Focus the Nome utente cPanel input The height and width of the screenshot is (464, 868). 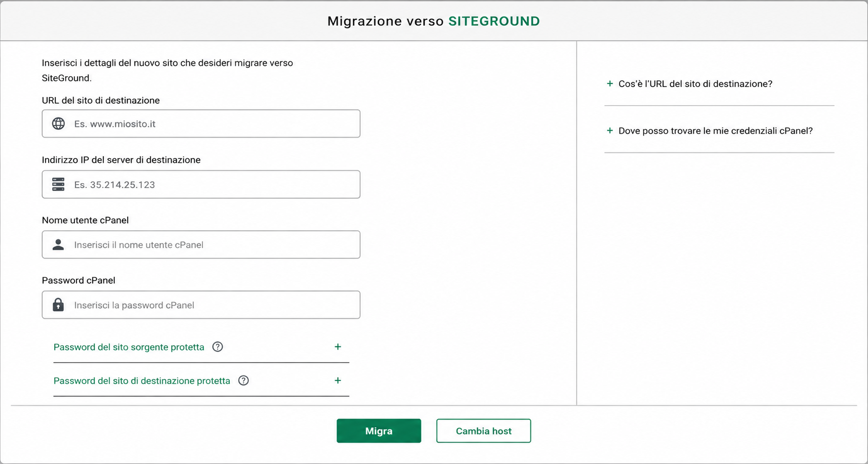click(x=201, y=244)
